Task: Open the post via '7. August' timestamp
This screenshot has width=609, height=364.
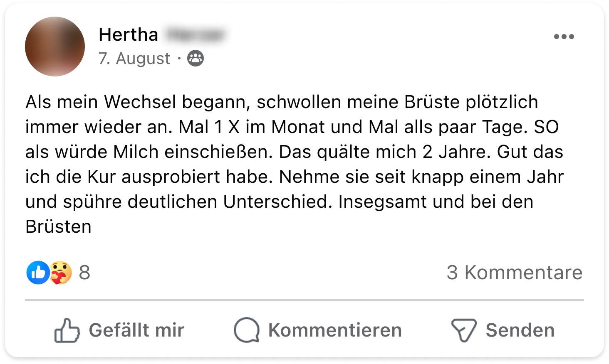Action: [134, 59]
